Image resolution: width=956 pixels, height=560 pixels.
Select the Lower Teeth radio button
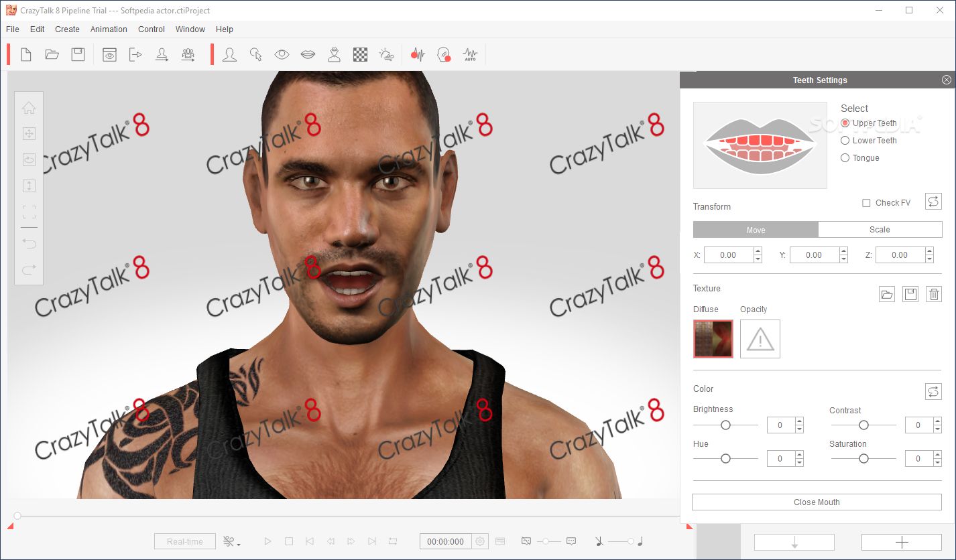click(x=845, y=141)
